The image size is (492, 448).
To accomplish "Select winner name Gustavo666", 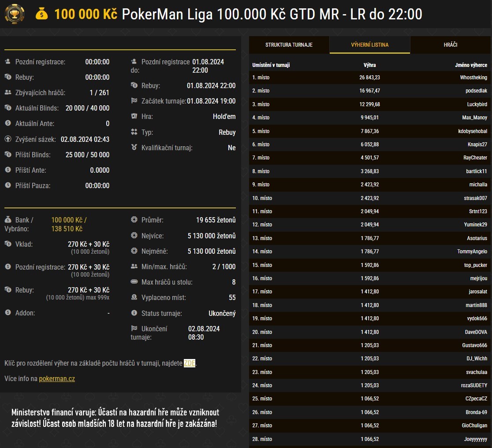I will (474, 345).
